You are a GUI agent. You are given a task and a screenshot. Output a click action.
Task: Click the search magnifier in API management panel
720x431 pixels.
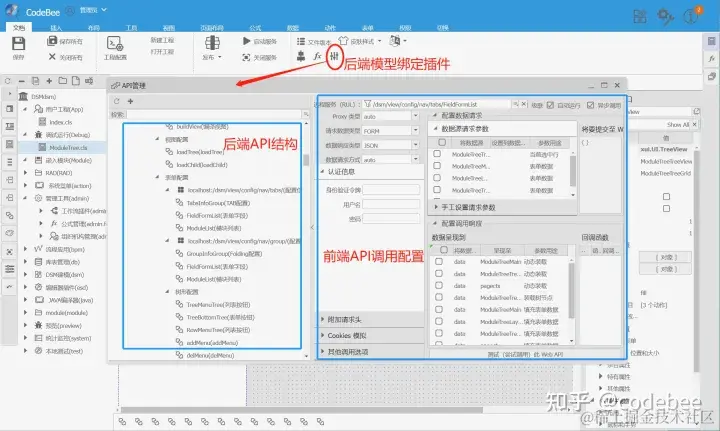(x=305, y=114)
